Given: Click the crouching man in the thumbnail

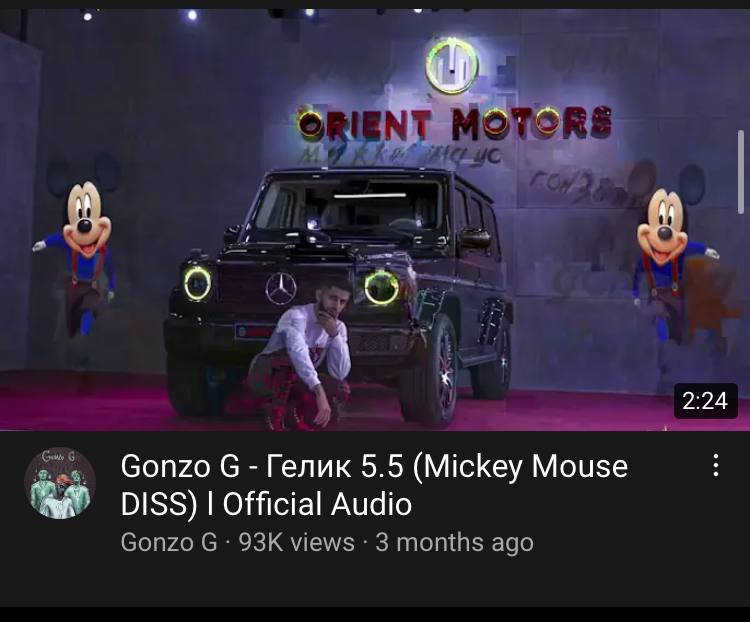Looking at the screenshot, I should point(302,352).
